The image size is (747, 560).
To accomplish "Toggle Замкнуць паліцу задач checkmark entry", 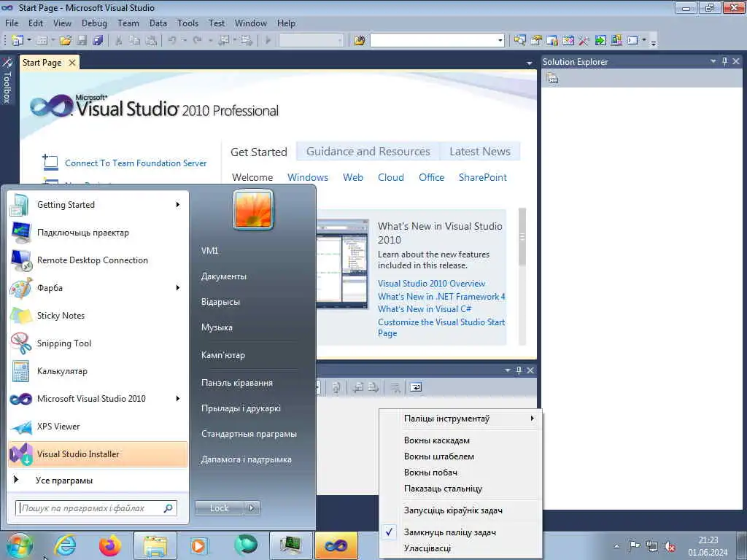I will pos(461,532).
